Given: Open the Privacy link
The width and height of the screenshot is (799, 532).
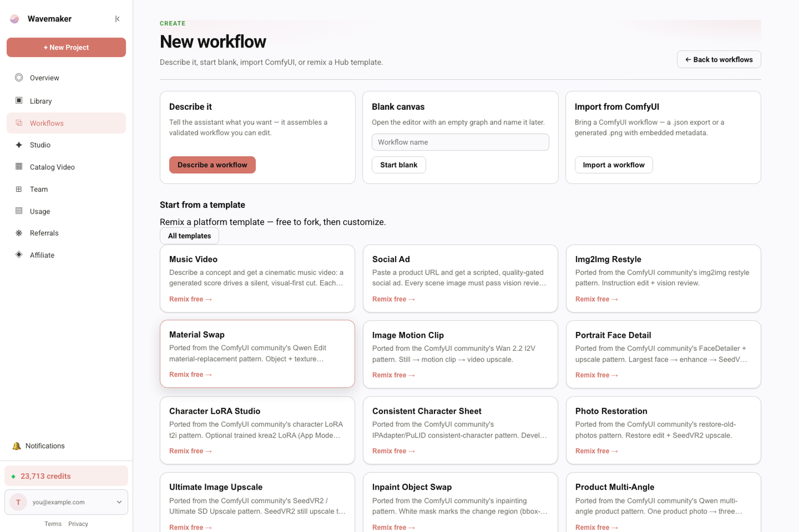Looking at the screenshot, I should pyautogui.click(x=78, y=524).
